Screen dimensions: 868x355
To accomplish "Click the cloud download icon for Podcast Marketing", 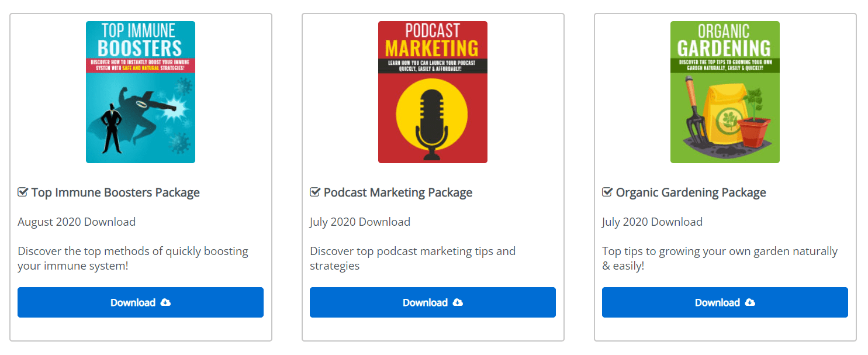I will click(458, 302).
